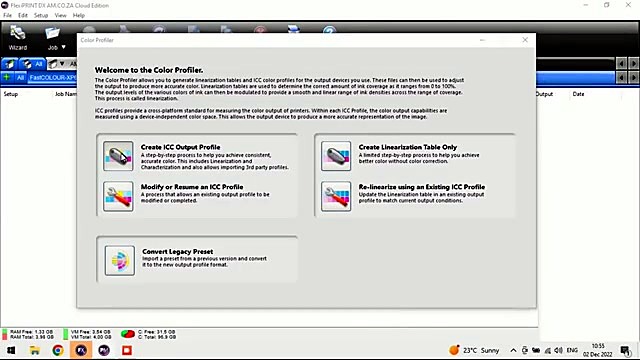This screenshot has height=360, width=640.
Task: Click the purple app icon in taskbar
Action: 104,350
